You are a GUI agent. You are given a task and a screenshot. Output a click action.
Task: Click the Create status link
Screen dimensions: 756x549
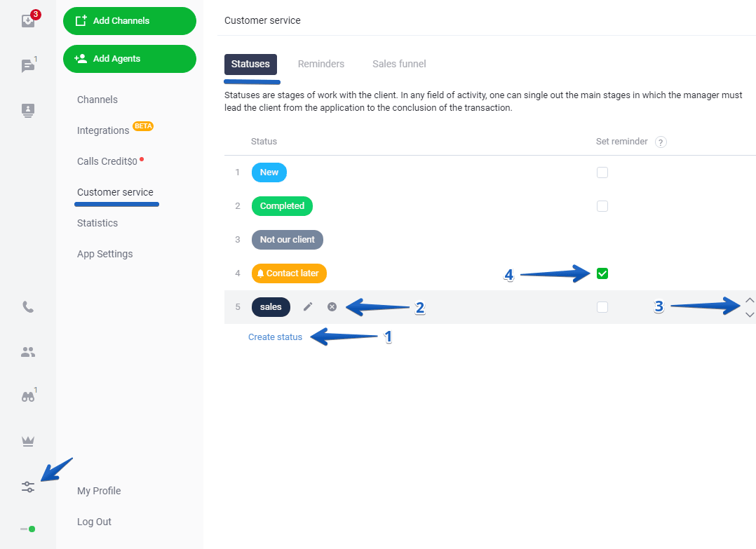[x=275, y=337]
